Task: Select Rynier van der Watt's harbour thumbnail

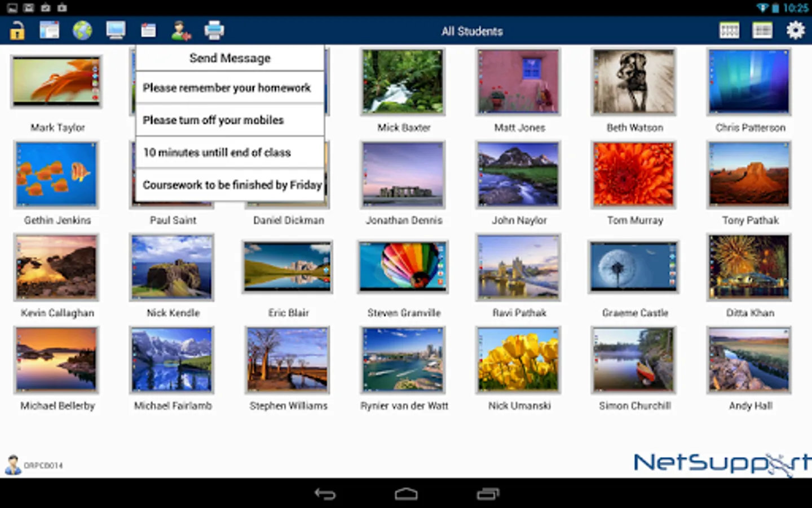Action: 403,360
